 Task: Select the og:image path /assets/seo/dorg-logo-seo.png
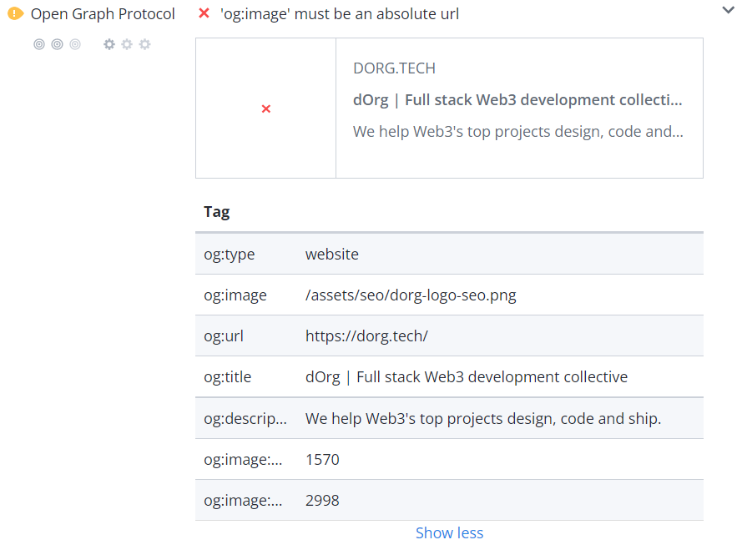(412, 295)
